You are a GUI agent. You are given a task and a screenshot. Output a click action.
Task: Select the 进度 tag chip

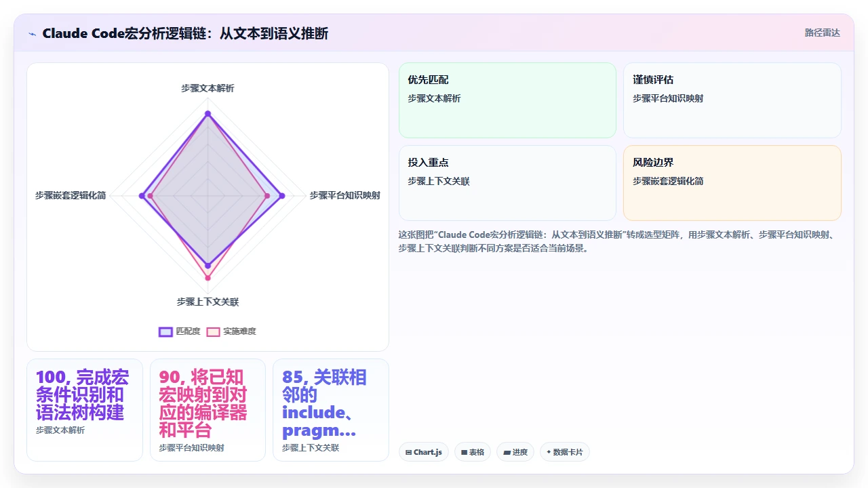coord(515,452)
